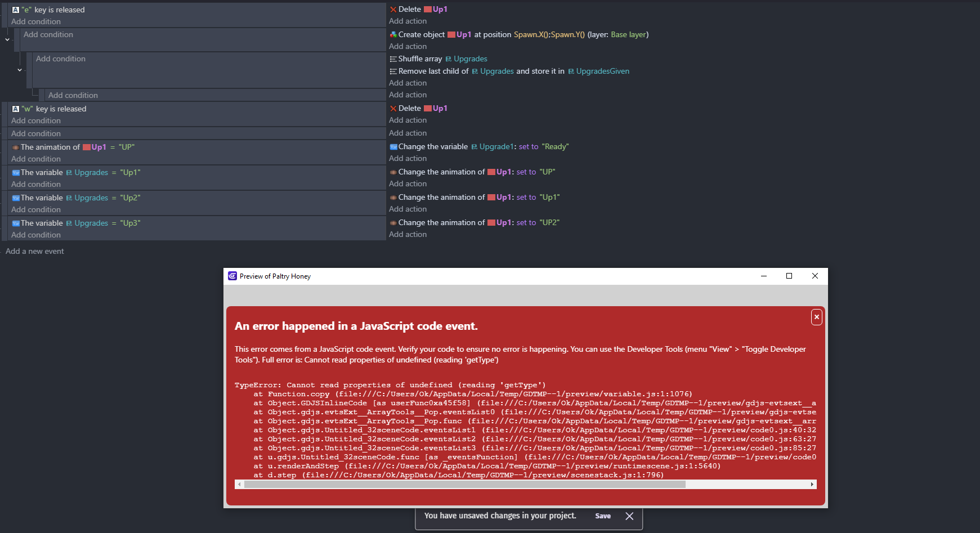Screen dimensions: 980x533
Task: Click the red X icon of the first Delete Up1 action
Action: coord(393,10)
